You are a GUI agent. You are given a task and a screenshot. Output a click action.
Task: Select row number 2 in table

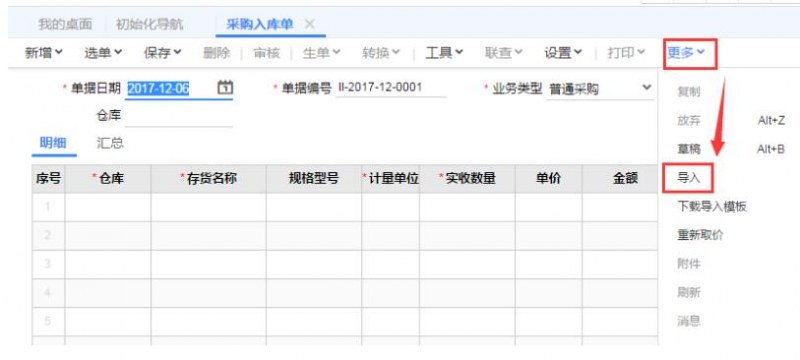(48, 236)
